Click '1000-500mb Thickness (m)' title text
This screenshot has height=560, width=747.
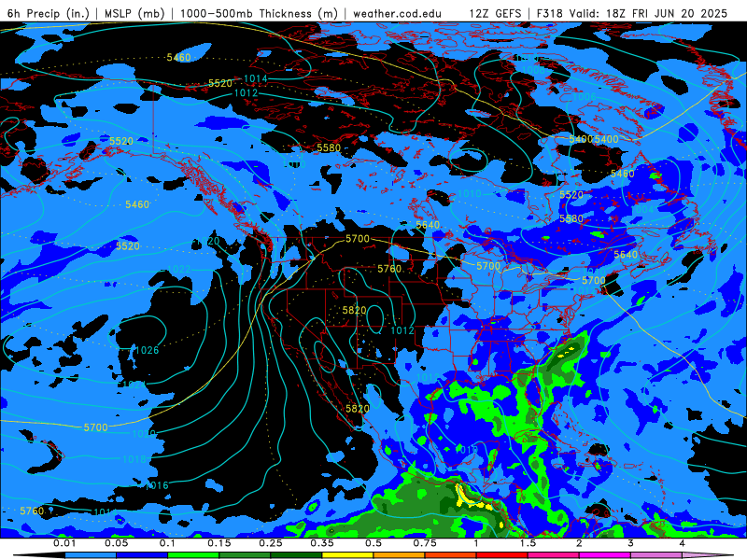coord(259,13)
